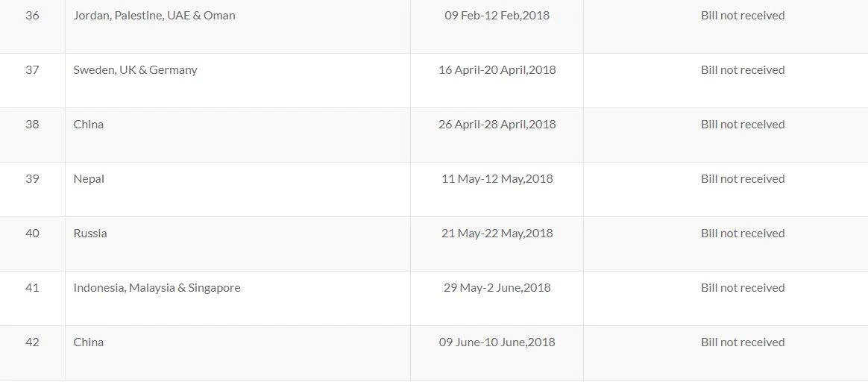Select the Nepal entry

tap(89, 178)
